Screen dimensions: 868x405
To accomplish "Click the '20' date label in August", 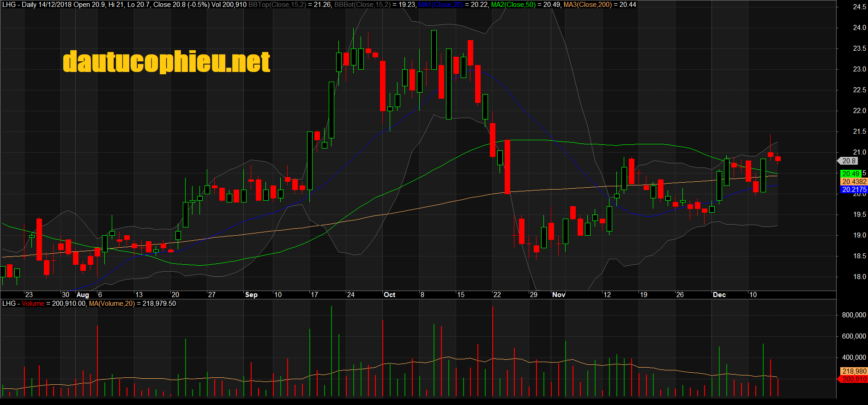I will coord(175,295).
